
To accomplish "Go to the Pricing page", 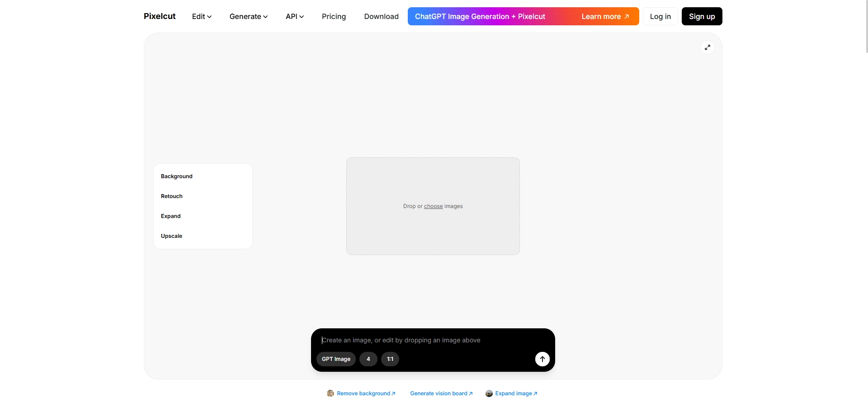I will point(334,16).
